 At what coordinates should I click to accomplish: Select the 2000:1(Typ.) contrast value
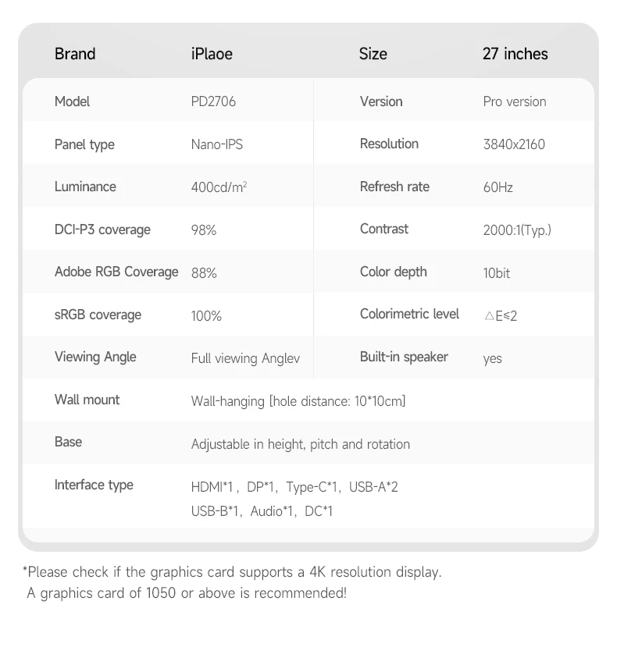(x=516, y=230)
